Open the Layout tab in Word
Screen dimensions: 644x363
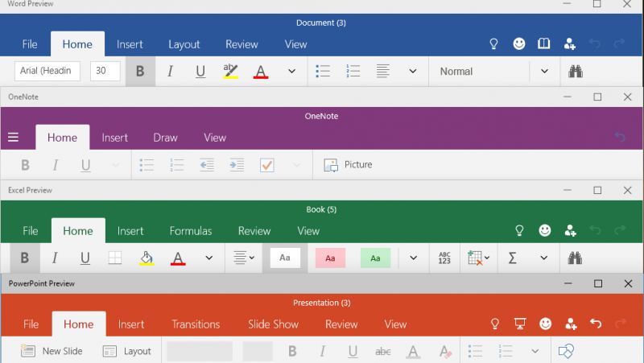click(184, 44)
